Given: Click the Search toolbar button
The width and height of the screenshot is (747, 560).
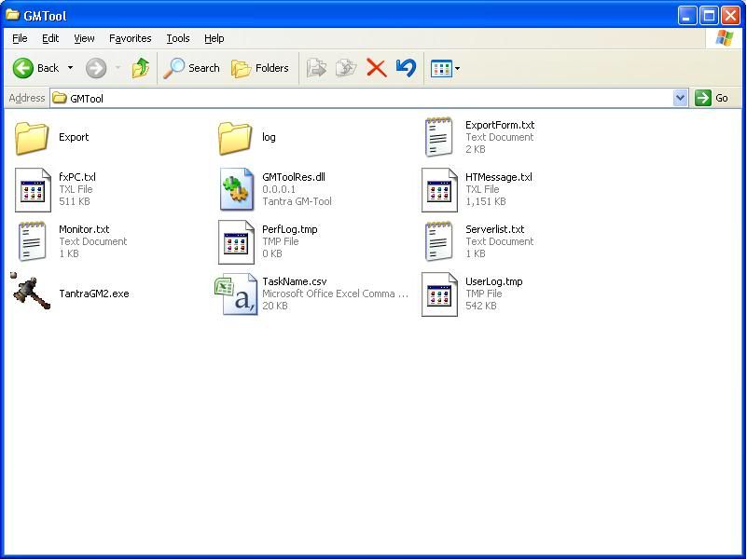Looking at the screenshot, I should [x=192, y=68].
